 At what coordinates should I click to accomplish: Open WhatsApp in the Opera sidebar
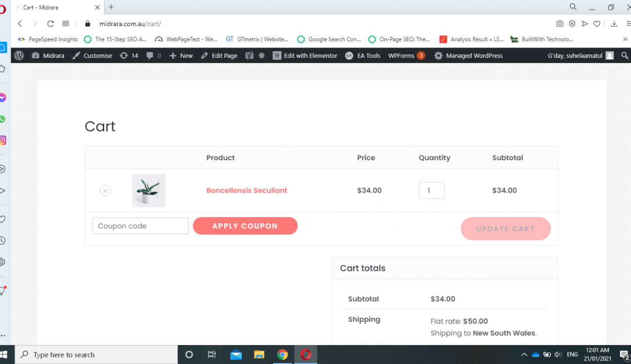coord(2,119)
